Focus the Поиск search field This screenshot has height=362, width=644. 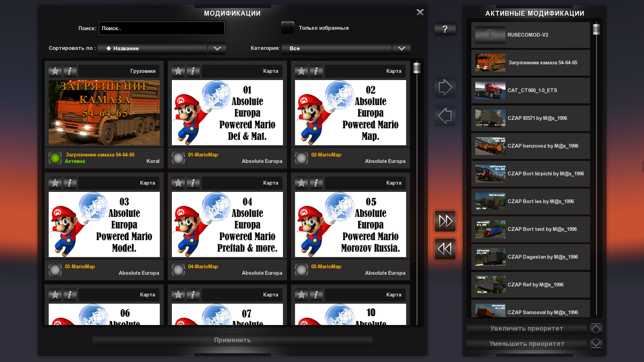162,28
